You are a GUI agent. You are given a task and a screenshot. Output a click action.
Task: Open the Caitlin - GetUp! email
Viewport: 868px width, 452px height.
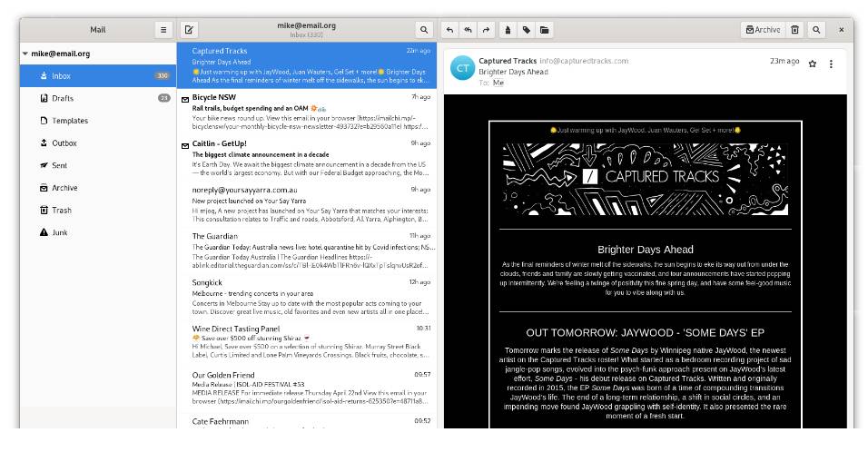[307, 158]
